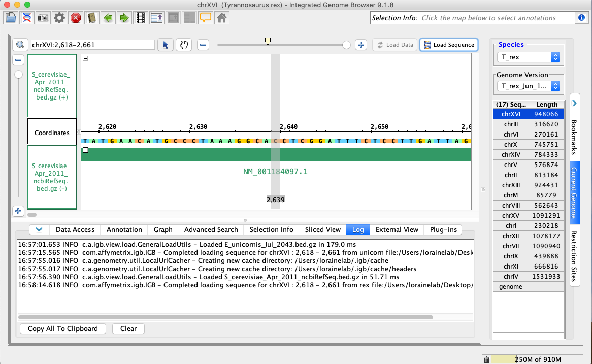Take a snapshot with the camera icon

pos(43,18)
